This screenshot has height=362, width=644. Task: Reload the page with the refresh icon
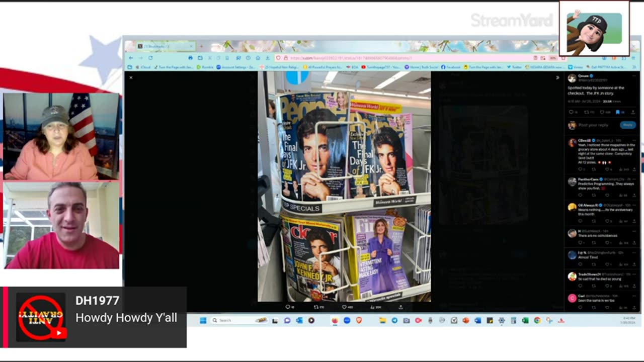click(x=150, y=58)
